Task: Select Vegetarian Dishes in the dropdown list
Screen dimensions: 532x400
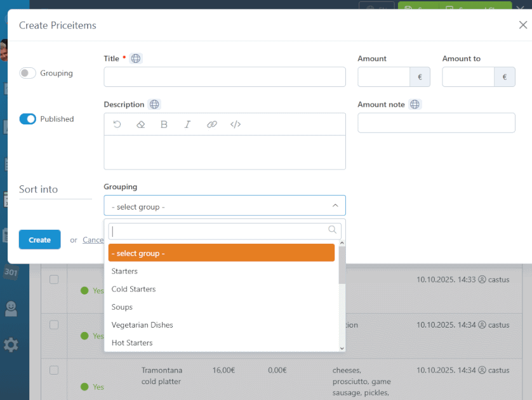Action: tap(142, 324)
